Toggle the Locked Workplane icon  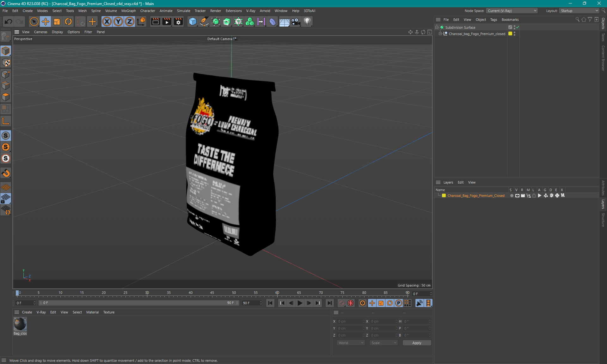point(6,199)
